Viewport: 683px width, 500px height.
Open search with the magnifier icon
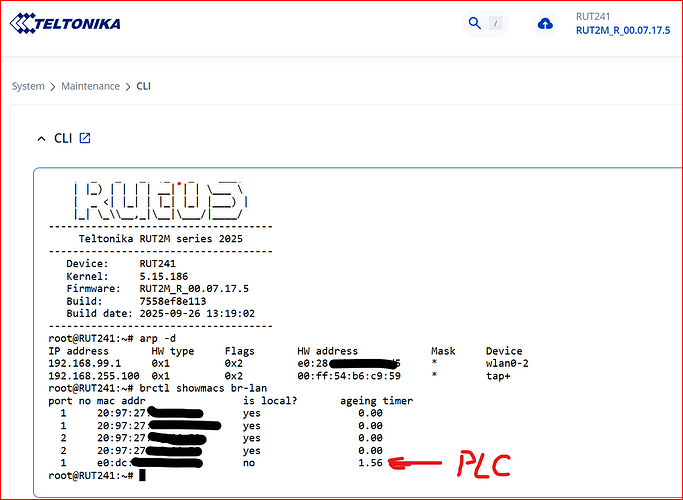click(474, 23)
